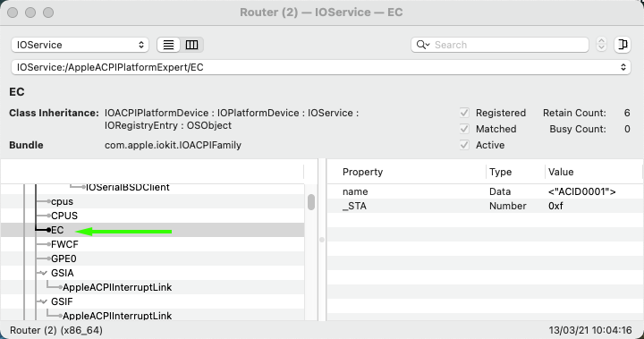Open the registry path dropdown
The width and height of the screenshot is (644, 339).
321,67
